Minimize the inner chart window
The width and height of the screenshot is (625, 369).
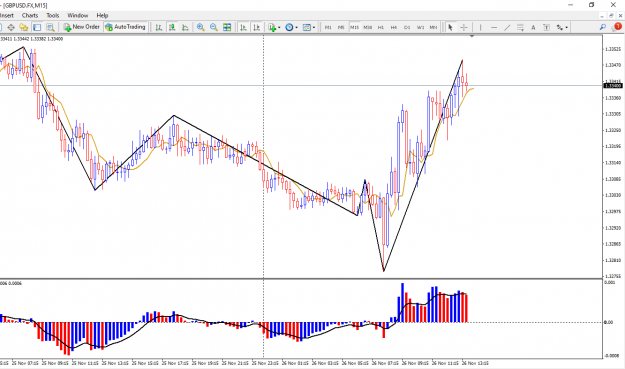click(x=602, y=16)
